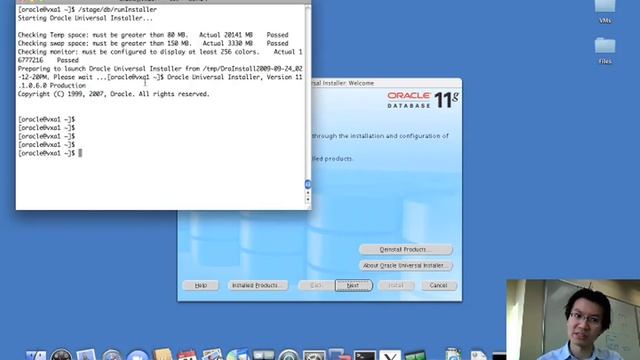The width and height of the screenshot is (640, 360).
Task: Click the 'Checking monitor' line
Action: coord(160,52)
